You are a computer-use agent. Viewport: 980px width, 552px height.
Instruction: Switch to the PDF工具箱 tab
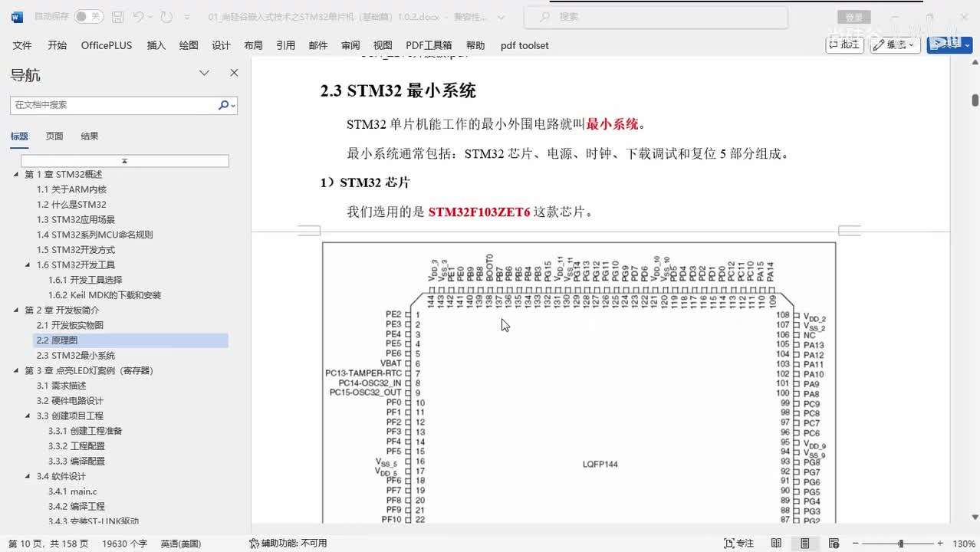pos(429,45)
